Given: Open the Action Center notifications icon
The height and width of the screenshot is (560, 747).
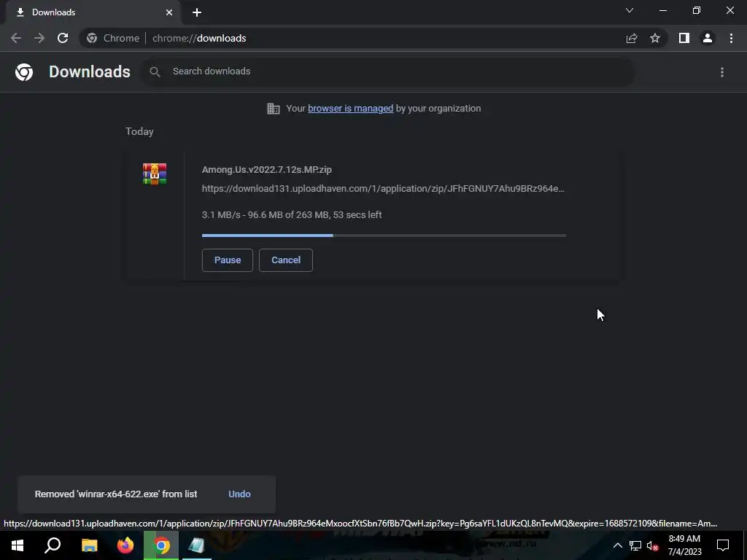Looking at the screenshot, I should point(723,545).
